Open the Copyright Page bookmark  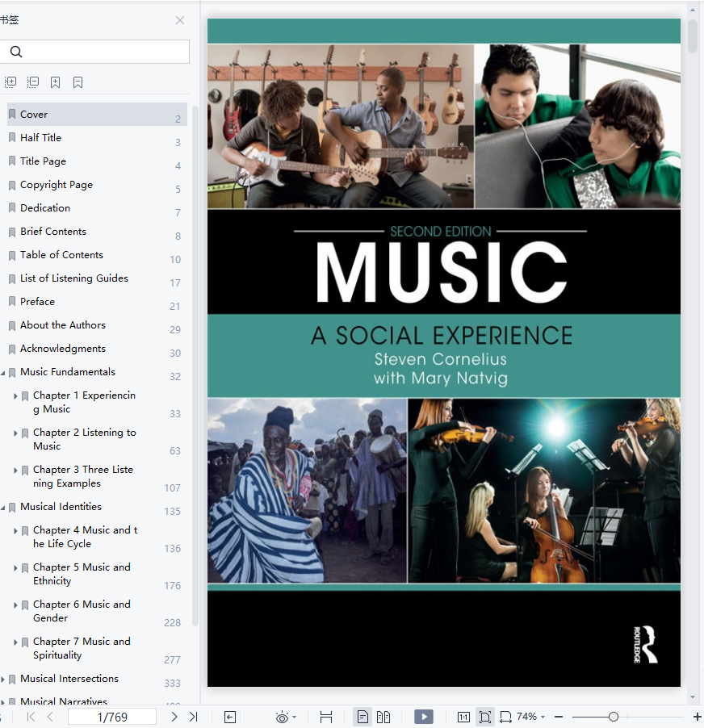[97, 184]
